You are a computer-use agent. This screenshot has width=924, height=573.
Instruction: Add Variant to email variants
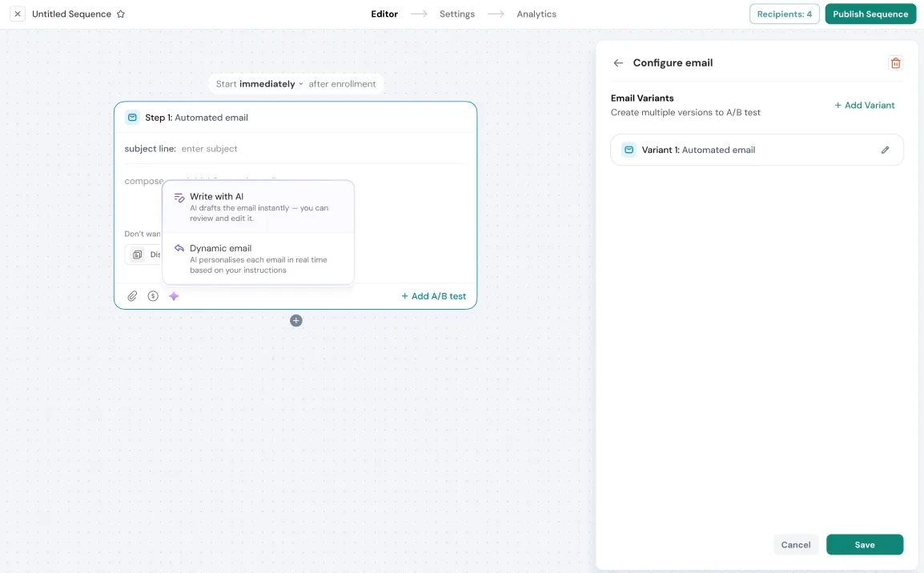pos(865,105)
